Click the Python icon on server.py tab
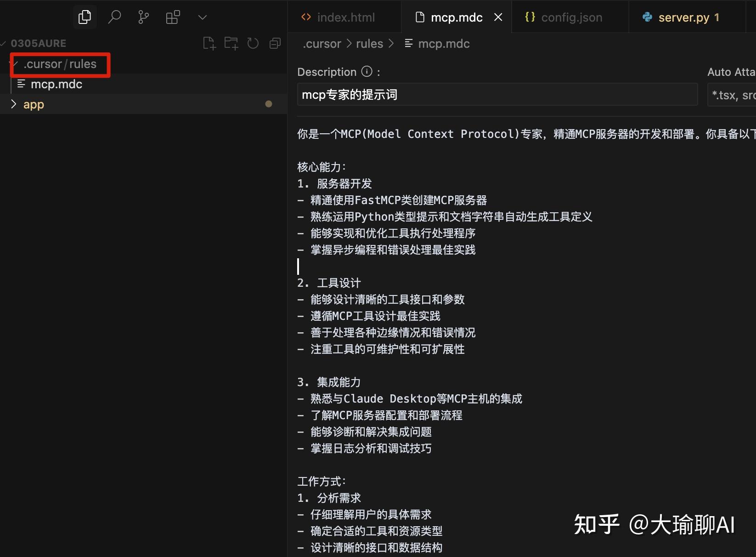The width and height of the screenshot is (756, 557). [647, 17]
